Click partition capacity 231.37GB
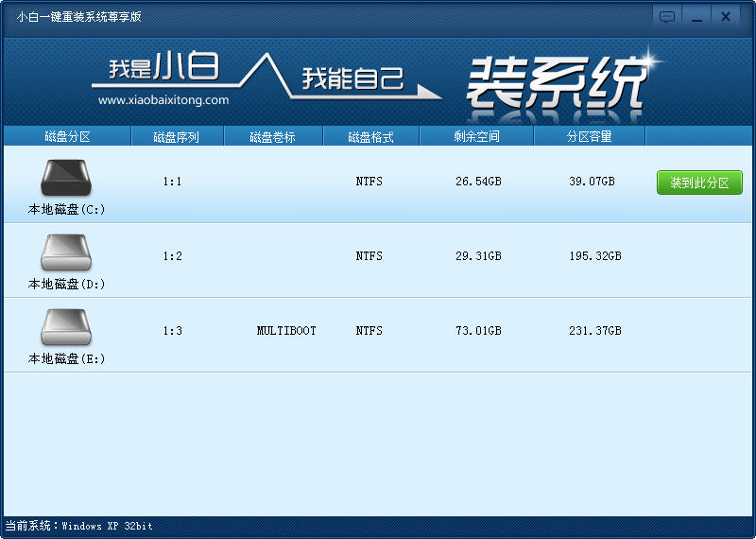Viewport: 756px width, 539px height. tap(595, 331)
